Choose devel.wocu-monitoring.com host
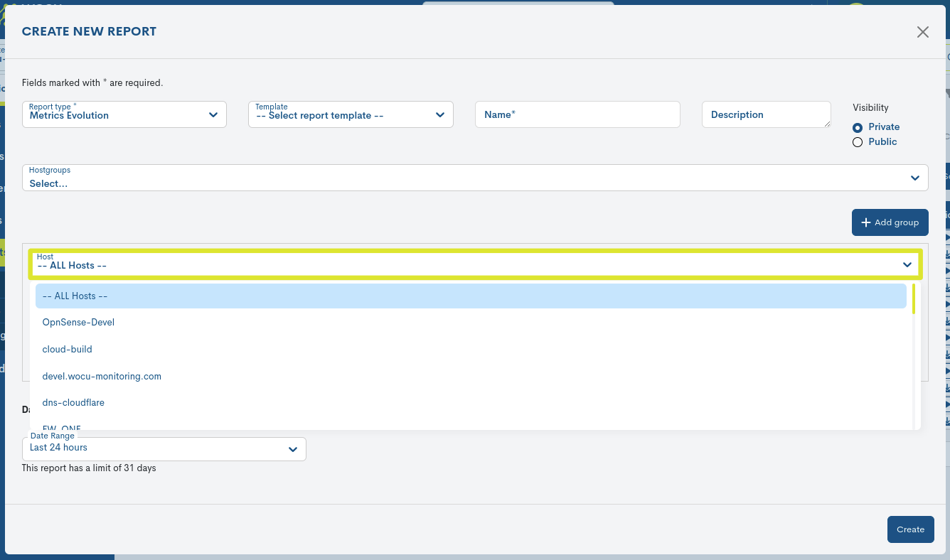 (x=471, y=377)
